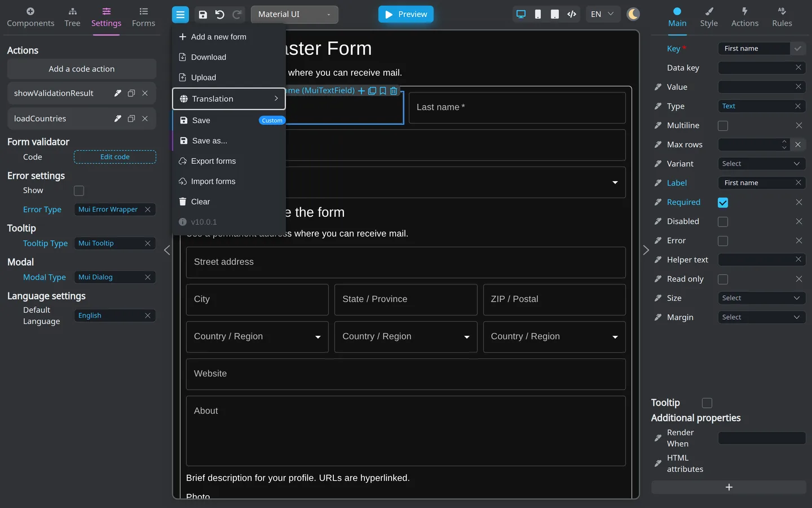Collapse the left panel arrow
812x508 pixels.
click(x=167, y=250)
